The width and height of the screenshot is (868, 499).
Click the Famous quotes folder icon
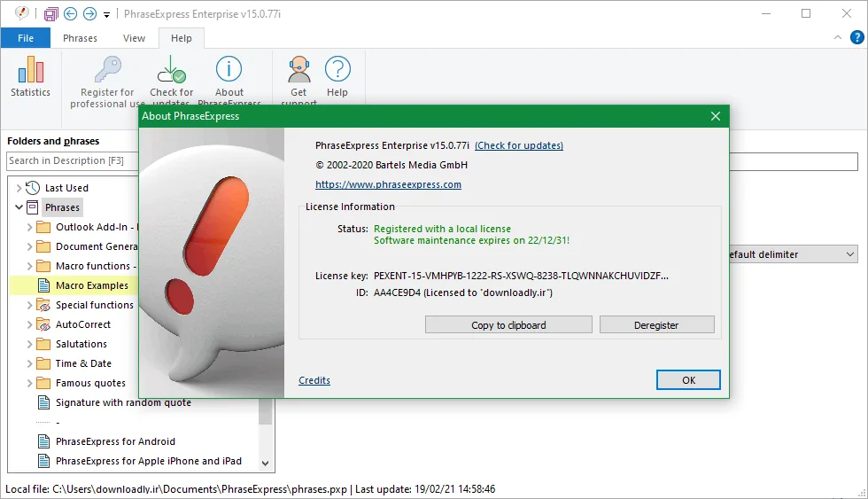[x=43, y=383]
